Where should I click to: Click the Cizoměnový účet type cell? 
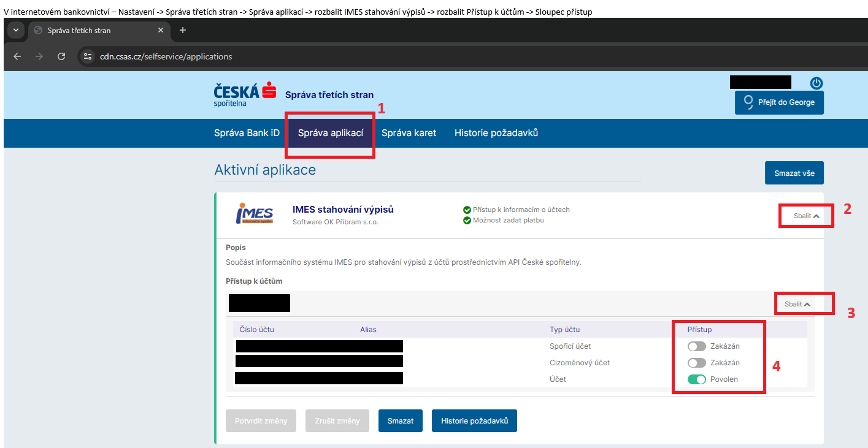[x=580, y=363]
